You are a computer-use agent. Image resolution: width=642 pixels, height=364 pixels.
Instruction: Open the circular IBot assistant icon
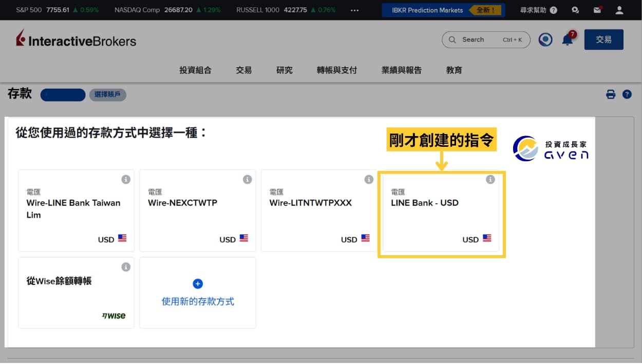coord(545,40)
